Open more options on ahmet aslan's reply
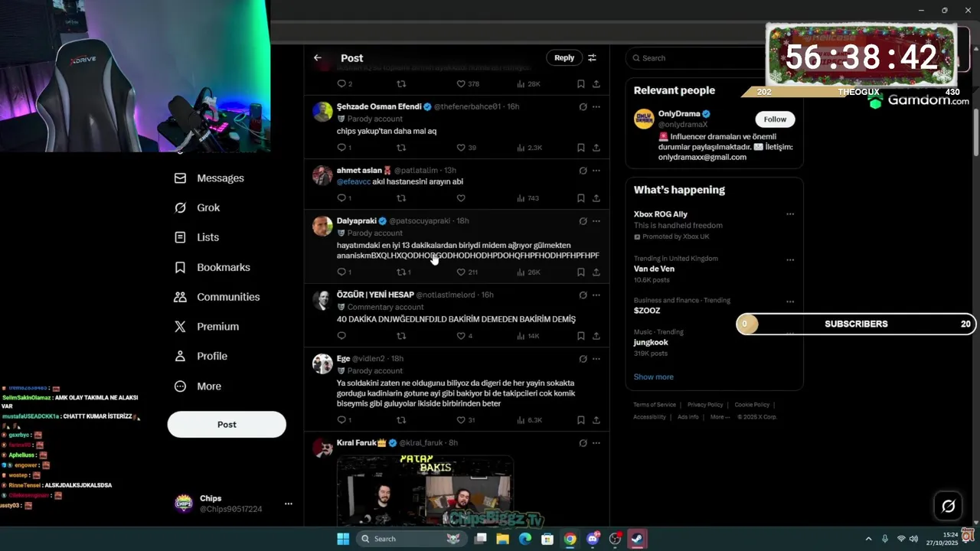The height and width of the screenshot is (551, 980). pos(596,171)
